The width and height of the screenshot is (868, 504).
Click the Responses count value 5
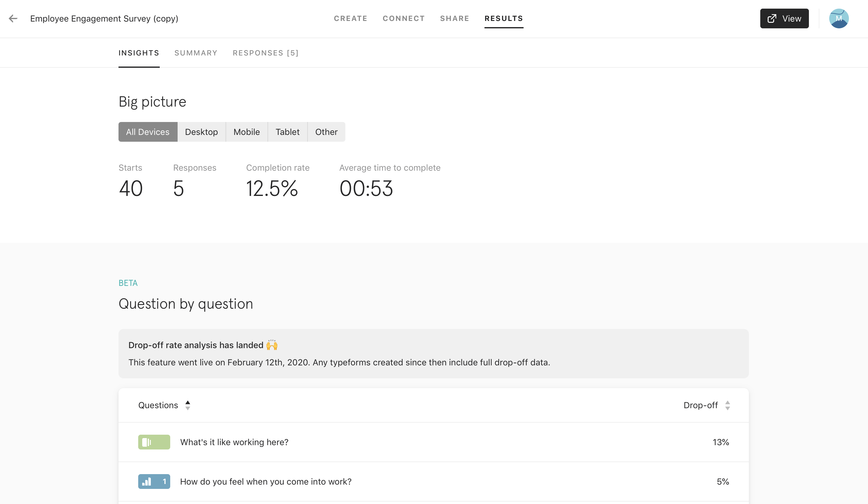pos(179,188)
